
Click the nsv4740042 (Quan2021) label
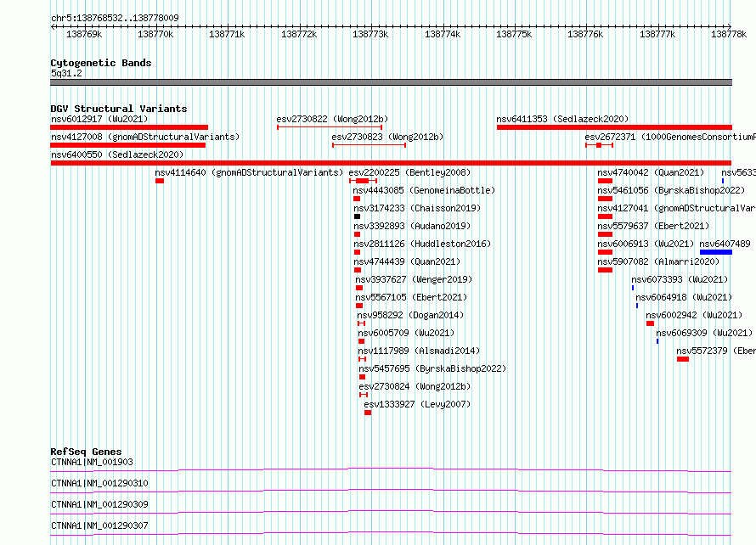click(651, 172)
